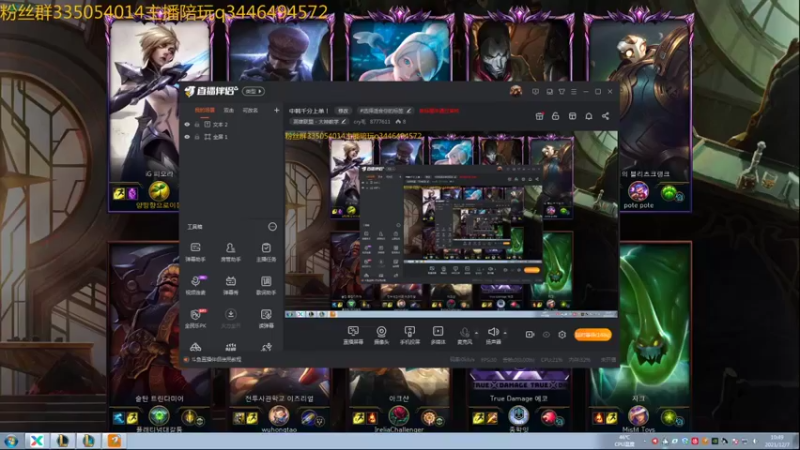800x450 pixels.
Task: Click the box icon left of the bell
Action: point(572,116)
